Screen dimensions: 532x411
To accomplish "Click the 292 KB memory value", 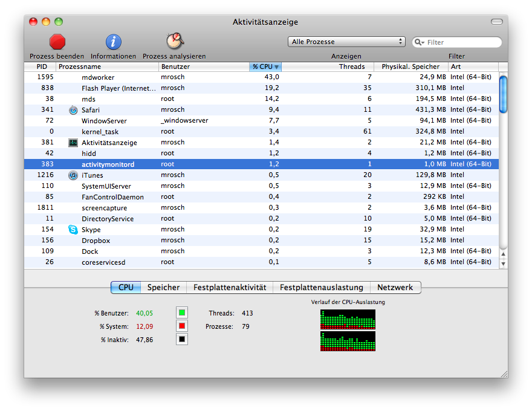I will (434, 196).
